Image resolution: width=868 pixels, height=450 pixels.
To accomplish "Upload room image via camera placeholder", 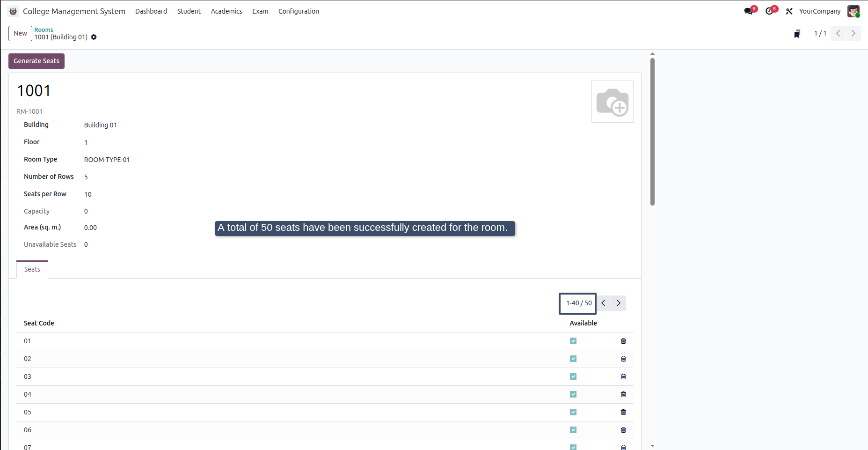I will click(x=612, y=102).
